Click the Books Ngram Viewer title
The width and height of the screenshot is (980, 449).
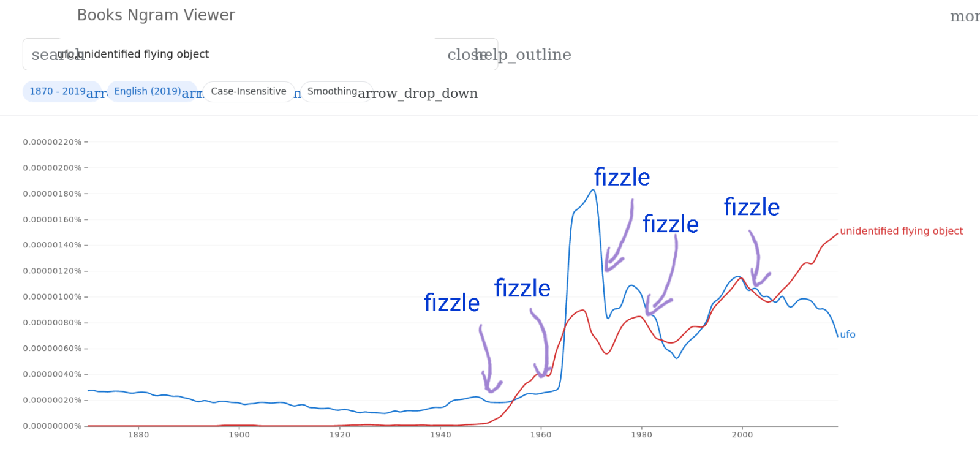[x=156, y=15]
